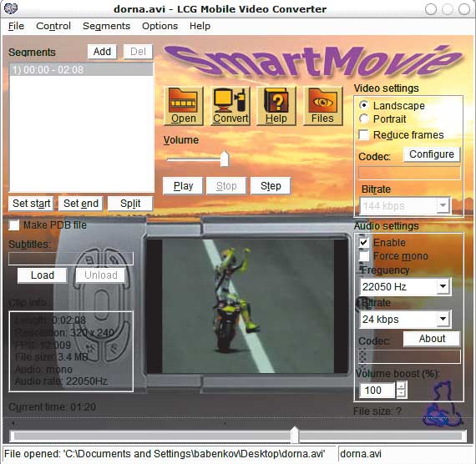The image size is (476, 464).
Task: Click Set start button
Action: [31, 204]
